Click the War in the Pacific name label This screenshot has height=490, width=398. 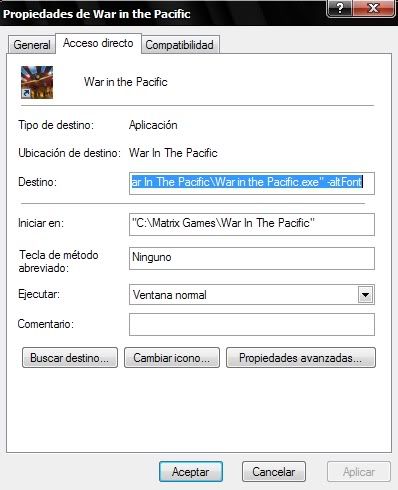pos(126,82)
